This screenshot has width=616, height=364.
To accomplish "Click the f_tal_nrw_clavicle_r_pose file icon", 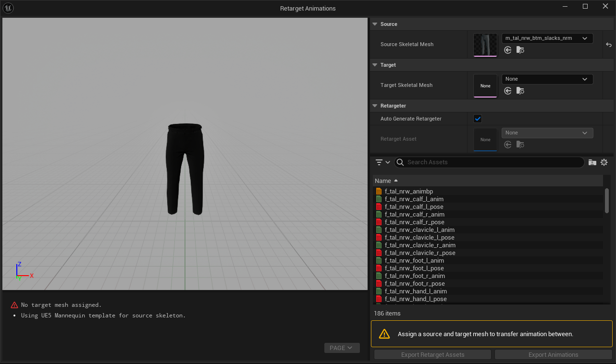I will (379, 253).
